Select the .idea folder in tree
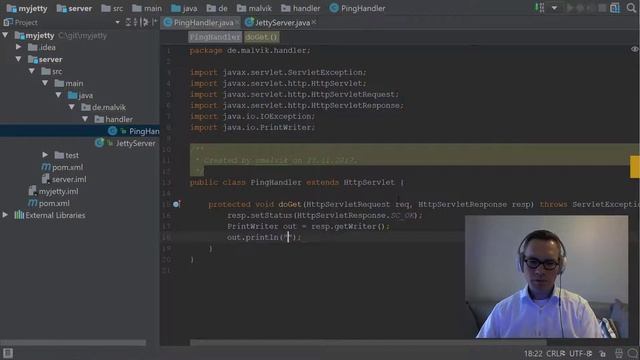The width and height of the screenshot is (640, 360). tap(42, 47)
